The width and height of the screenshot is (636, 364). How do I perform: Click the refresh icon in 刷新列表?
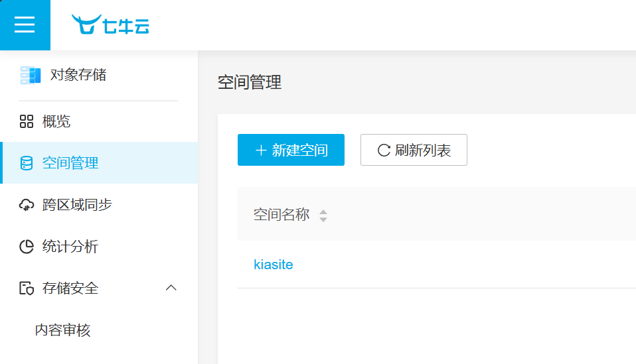click(384, 150)
